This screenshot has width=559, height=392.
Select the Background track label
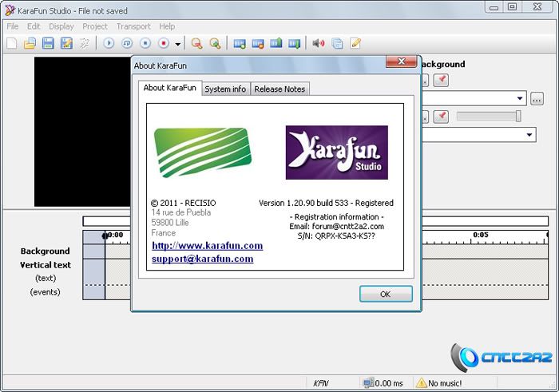45,251
